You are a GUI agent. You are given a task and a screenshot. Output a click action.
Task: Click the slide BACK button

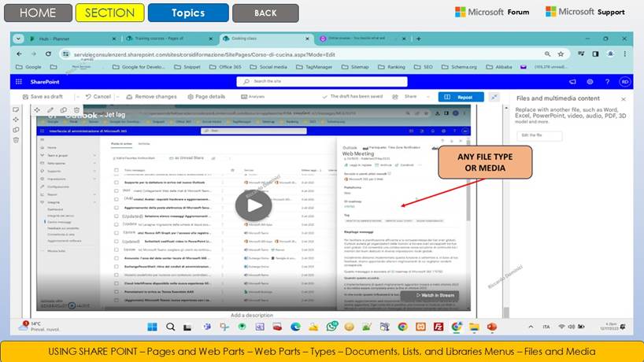(265, 13)
